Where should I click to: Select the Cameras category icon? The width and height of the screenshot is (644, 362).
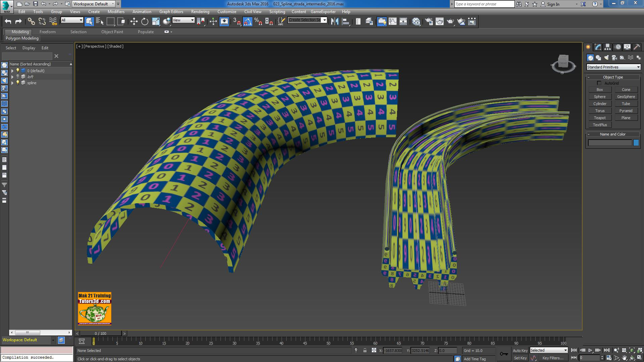614,58
